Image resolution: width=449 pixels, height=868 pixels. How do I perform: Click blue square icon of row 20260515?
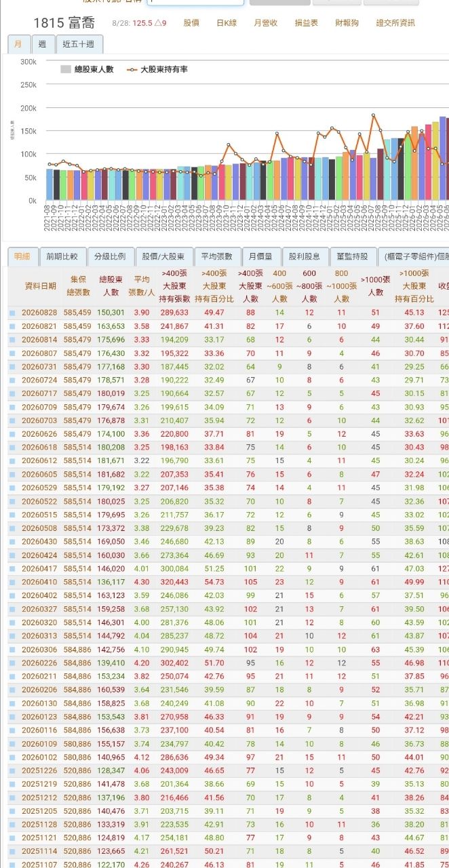(12, 515)
